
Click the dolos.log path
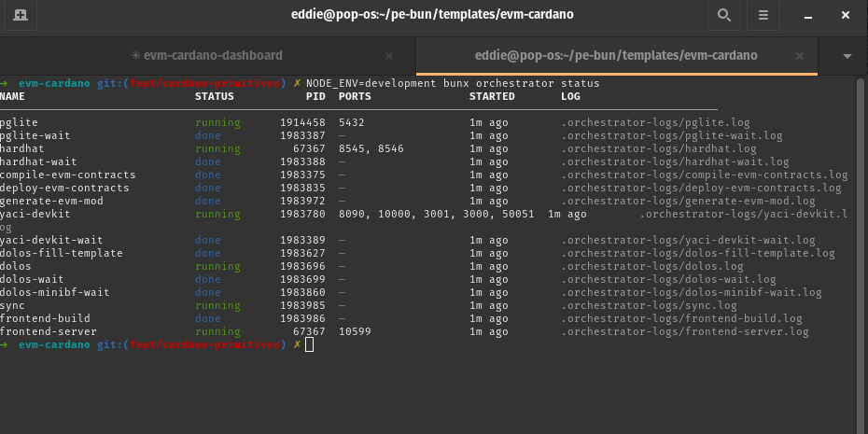tap(652, 266)
